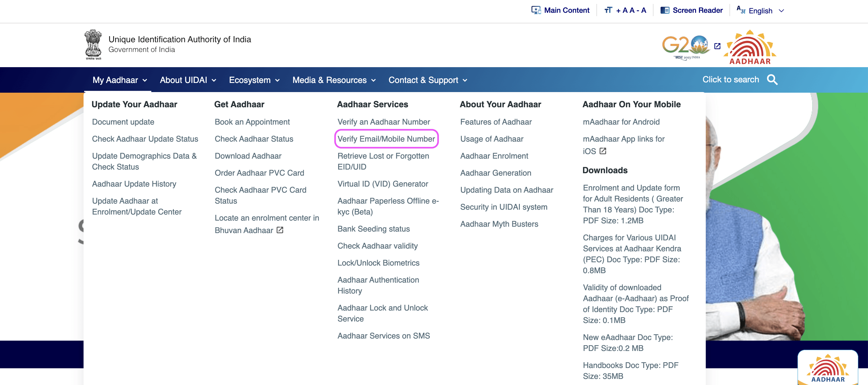Open Lock/Unlock Biometrics
The image size is (868, 385).
379,263
